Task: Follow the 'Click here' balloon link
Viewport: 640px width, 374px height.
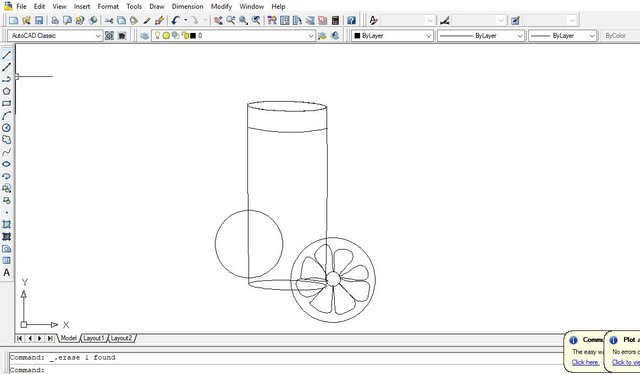Action: (x=585, y=362)
